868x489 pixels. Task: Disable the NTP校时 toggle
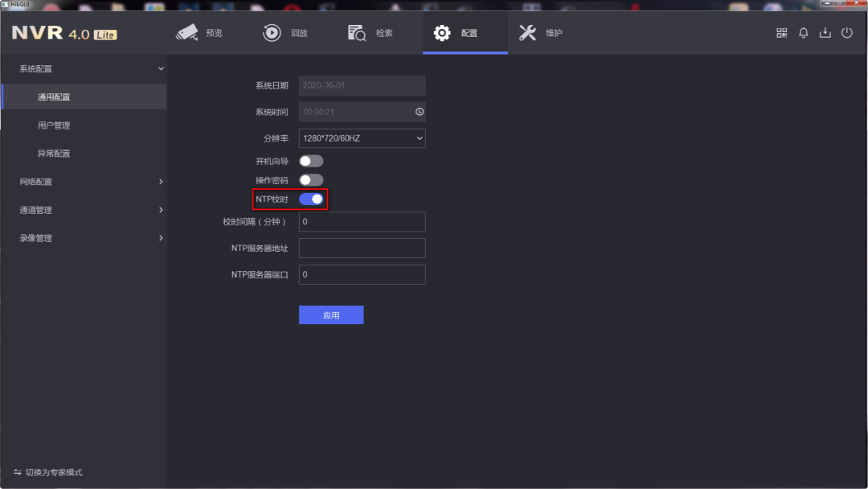[311, 199]
